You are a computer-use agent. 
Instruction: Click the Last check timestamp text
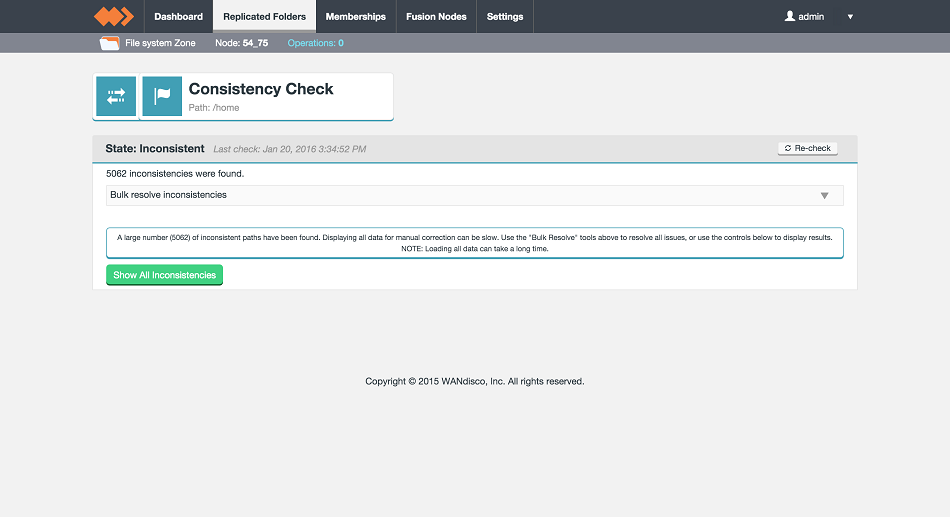290,149
